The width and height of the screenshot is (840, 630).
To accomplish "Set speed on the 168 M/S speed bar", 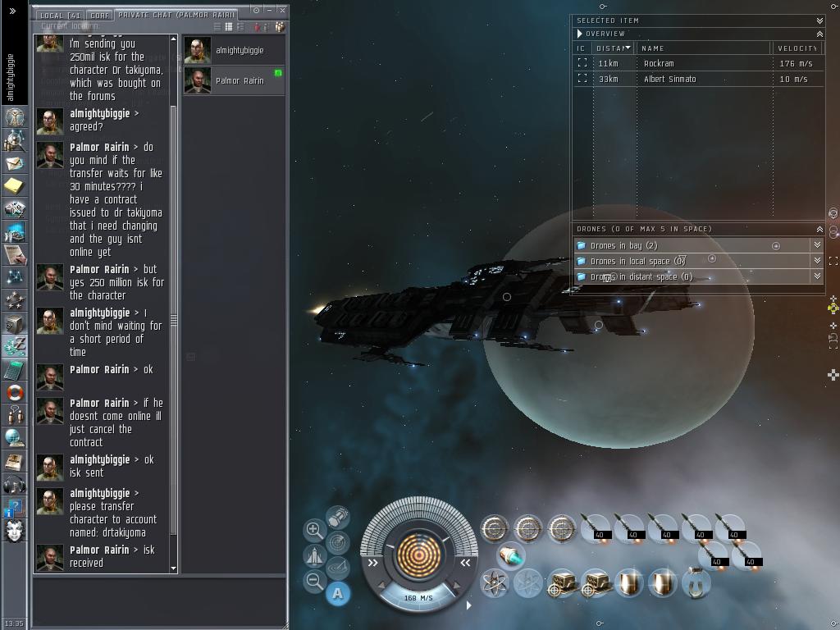I will [418, 598].
